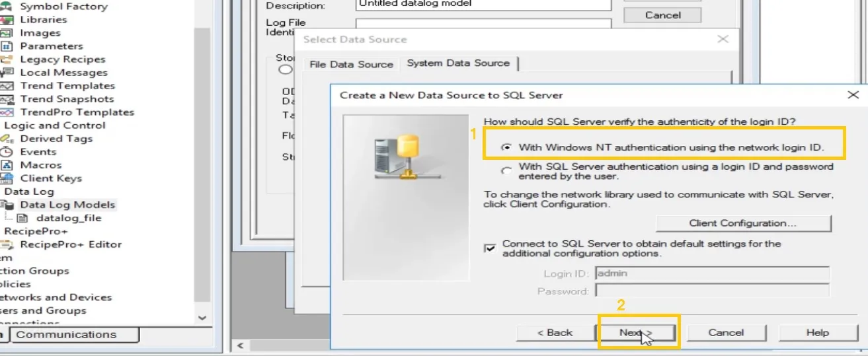The height and width of the screenshot is (356, 868).
Task: Click the Libraries icon in the tree
Action: (7, 20)
